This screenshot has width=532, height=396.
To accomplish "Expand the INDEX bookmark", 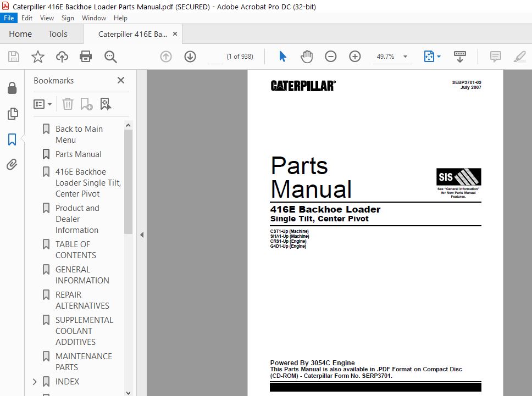I will [35, 382].
